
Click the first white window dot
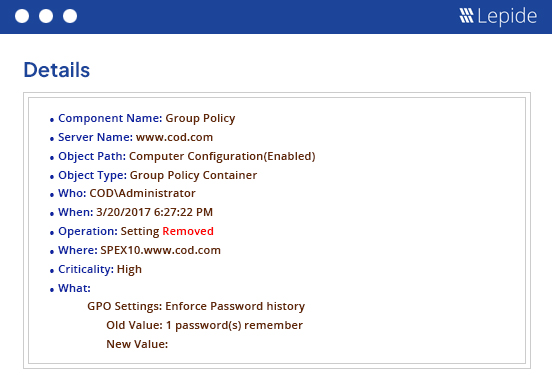click(22, 16)
